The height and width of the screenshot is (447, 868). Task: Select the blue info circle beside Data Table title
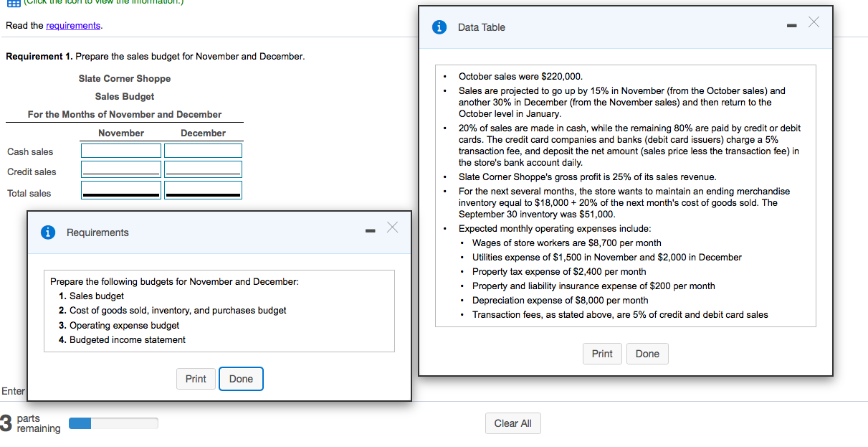coord(438,27)
